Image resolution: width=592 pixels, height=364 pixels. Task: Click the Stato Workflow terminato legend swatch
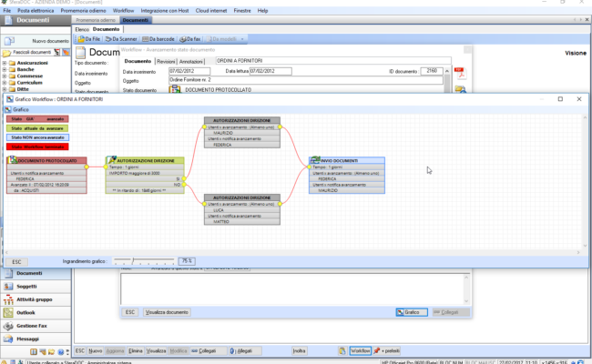37,147
